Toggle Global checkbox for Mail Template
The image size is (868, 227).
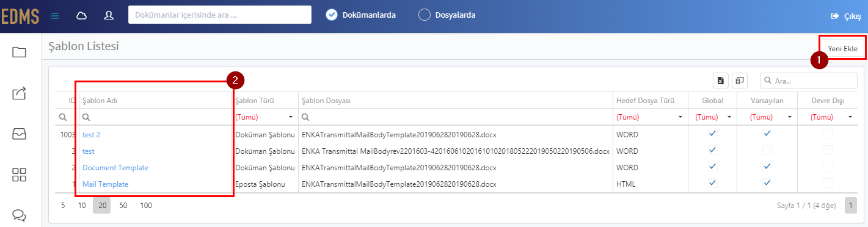[712, 183]
